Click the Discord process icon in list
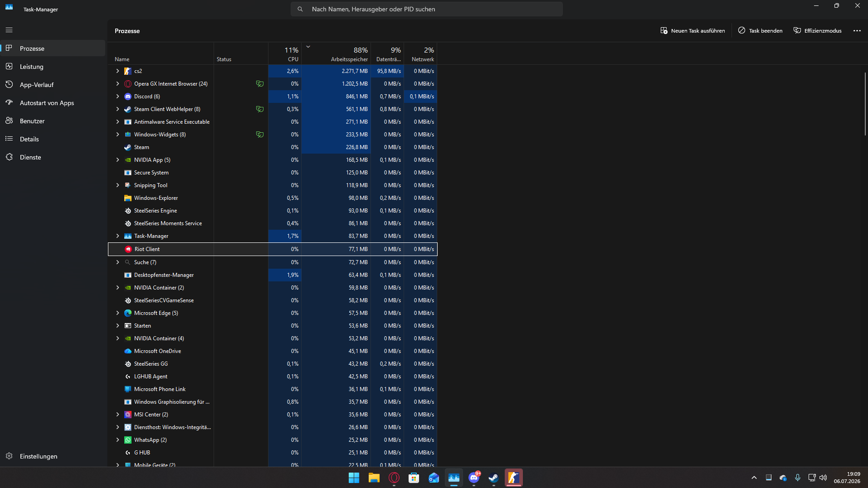868x488 pixels. coord(128,97)
